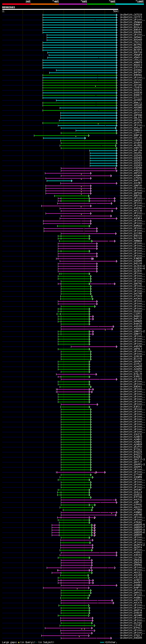Select hit label UniRef100_Q6BER5-7
Viewport: 146px width, 644px height.
pos(132,527)
